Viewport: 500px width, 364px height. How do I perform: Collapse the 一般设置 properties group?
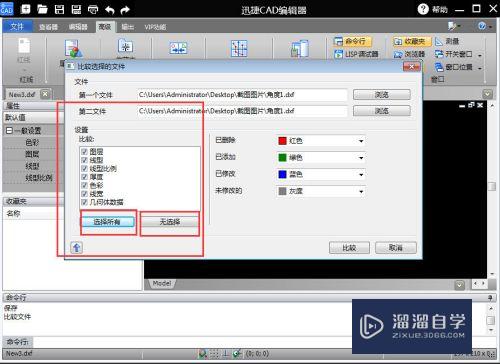[9, 130]
